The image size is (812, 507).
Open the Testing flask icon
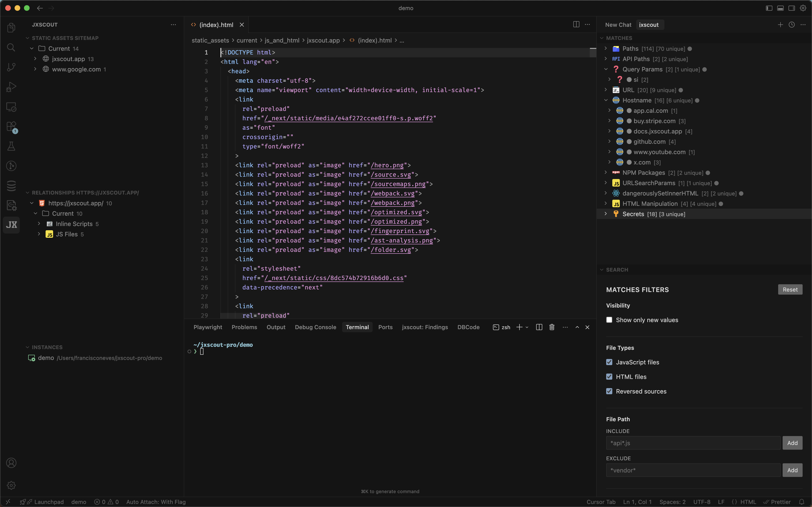click(11, 146)
